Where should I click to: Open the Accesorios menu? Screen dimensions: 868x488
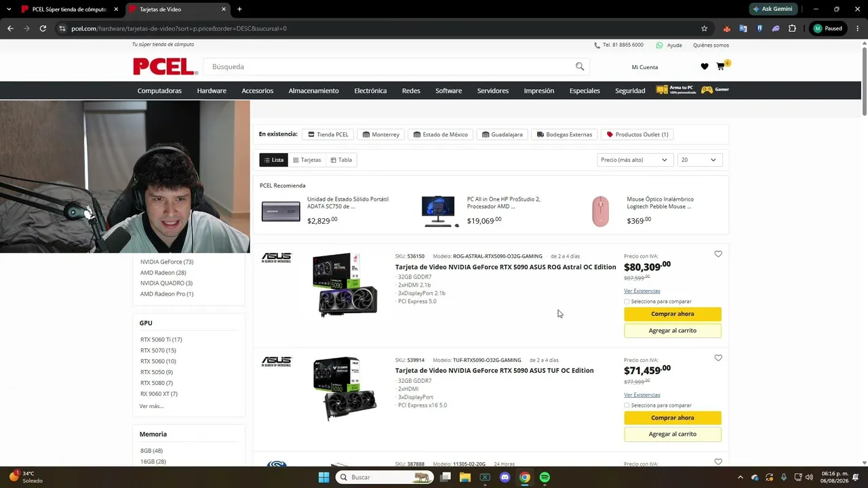[x=258, y=91]
